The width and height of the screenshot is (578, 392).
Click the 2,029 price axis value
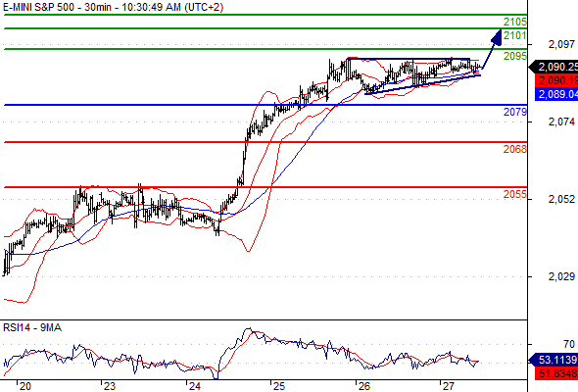pyautogui.click(x=561, y=276)
